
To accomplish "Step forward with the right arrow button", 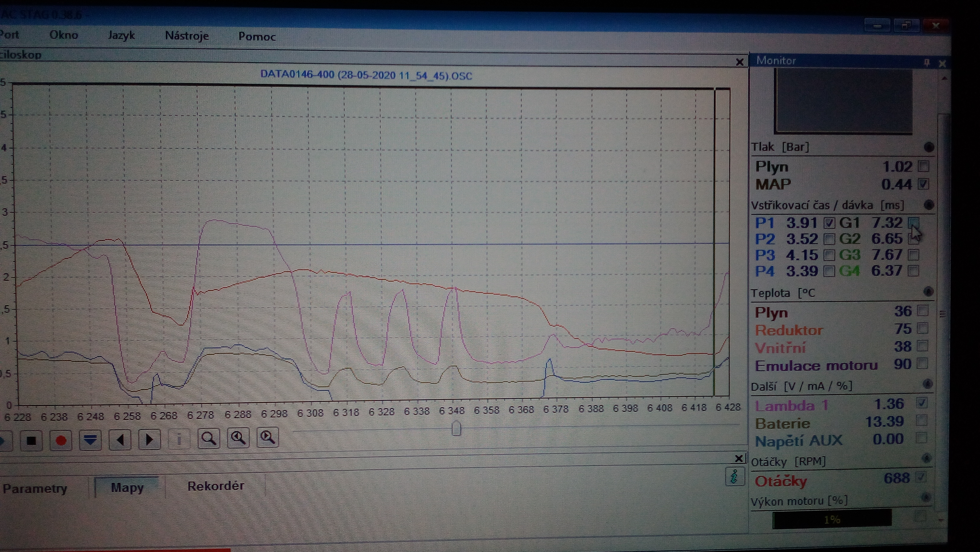I will pos(149,439).
